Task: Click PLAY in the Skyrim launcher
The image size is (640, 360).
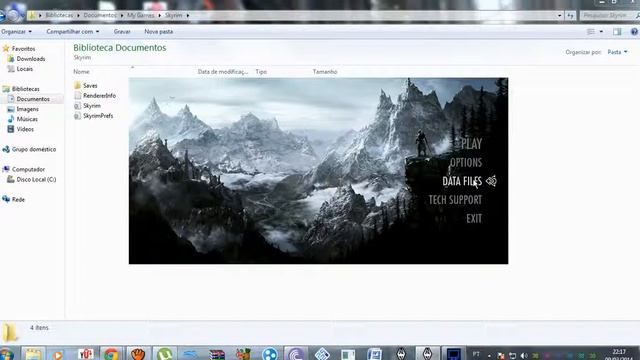Action: coord(471,144)
